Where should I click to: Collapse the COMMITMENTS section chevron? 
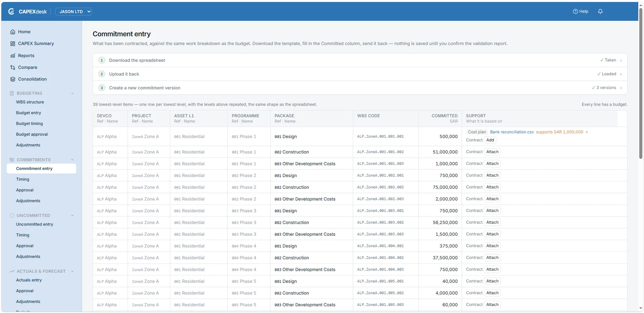(72, 160)
